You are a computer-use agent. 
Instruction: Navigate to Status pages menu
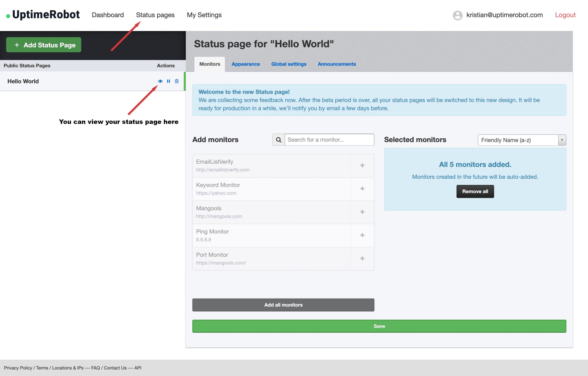pos(156,15)
